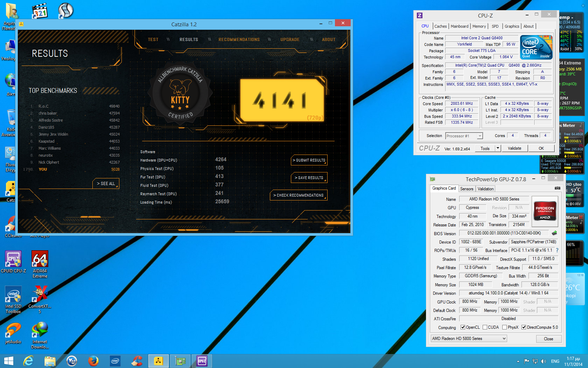The height and width of the screenshot is (368, 588).
Task: Select the R.o.C top benchmark entry
Action: pyautogui.click(x=75, y=106)
